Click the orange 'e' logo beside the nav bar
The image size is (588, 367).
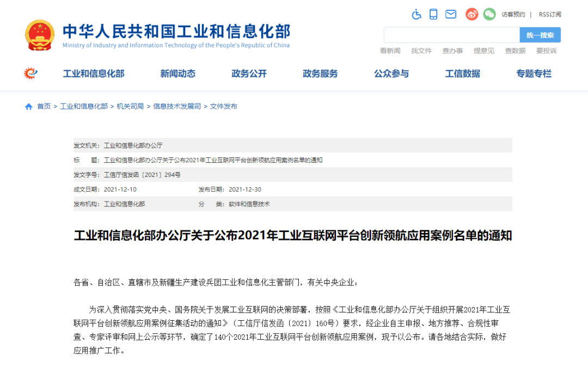(x=31, y=73)
